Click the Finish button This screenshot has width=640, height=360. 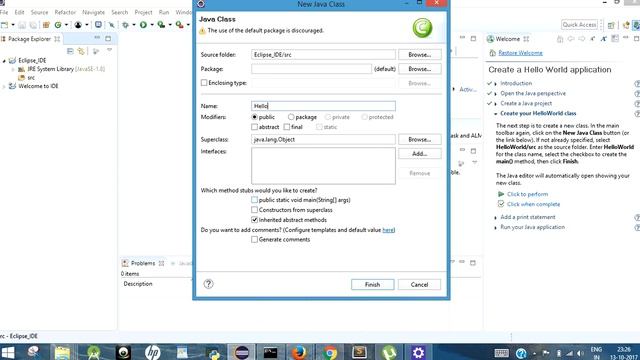tap(372, 284)
